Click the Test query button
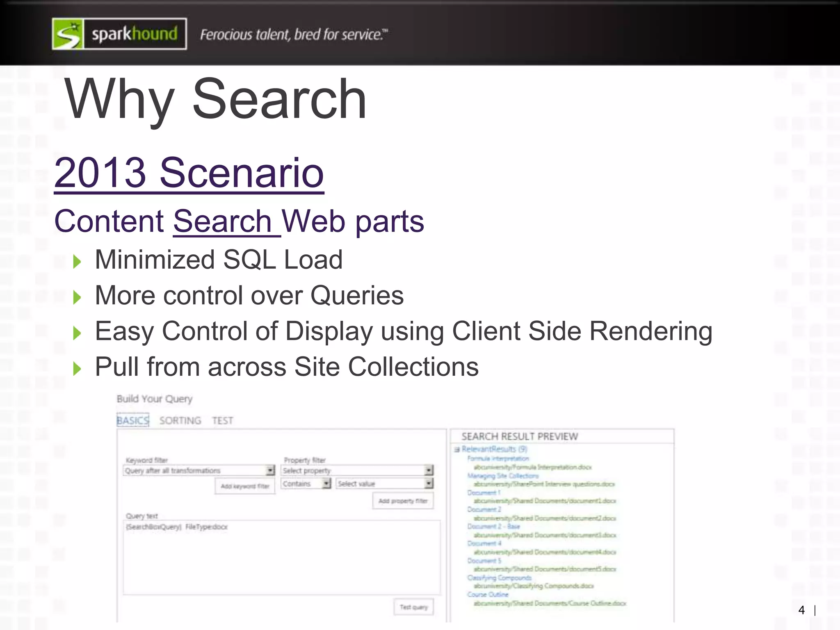The image size is (840, 630). coord(413,607)
